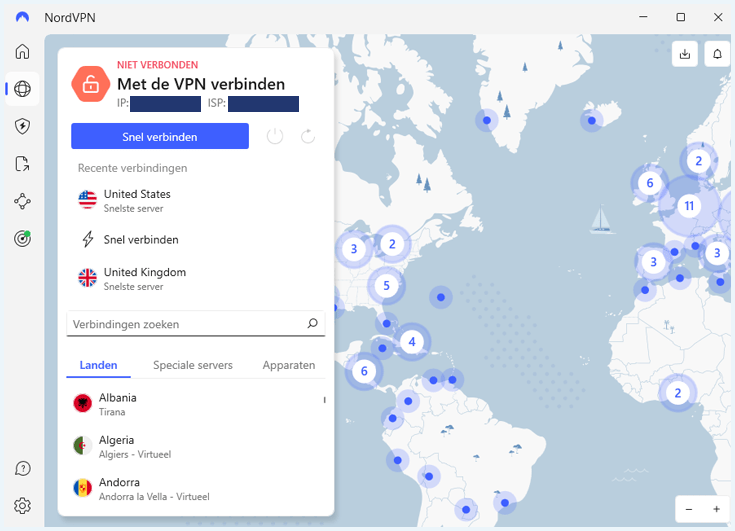The width and height of the screenshot is (735, 531).
Task: Connect to recent United Kingdom server
Action: 195,279
